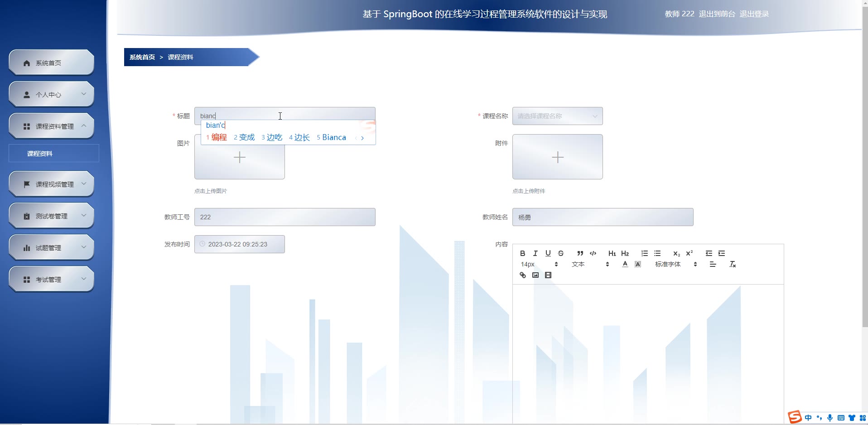Apply Heading 2 style
Viewport: 868px width, 425px height.
pos(625,253)
